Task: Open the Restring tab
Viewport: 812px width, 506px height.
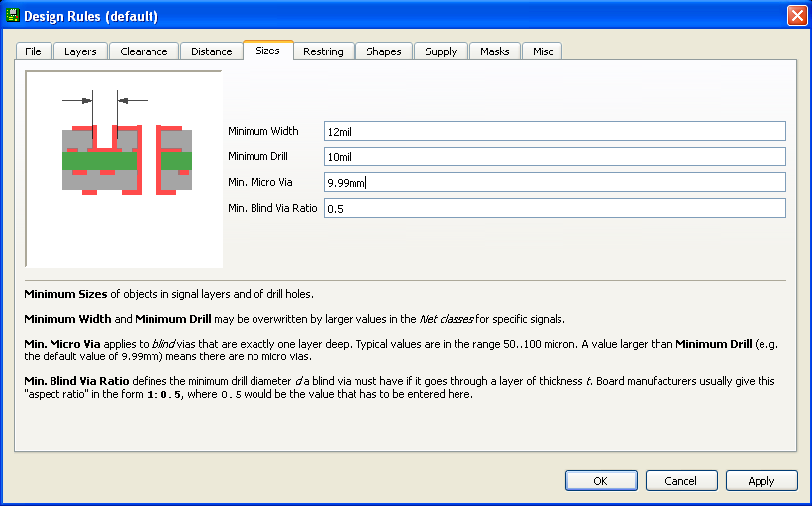Action: click(x=323, y=51)
